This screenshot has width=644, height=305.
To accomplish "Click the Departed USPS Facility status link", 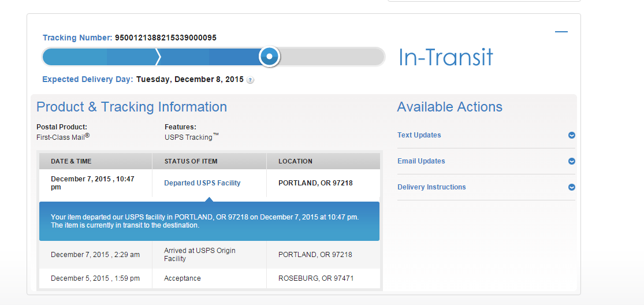I will pos(202,183).
